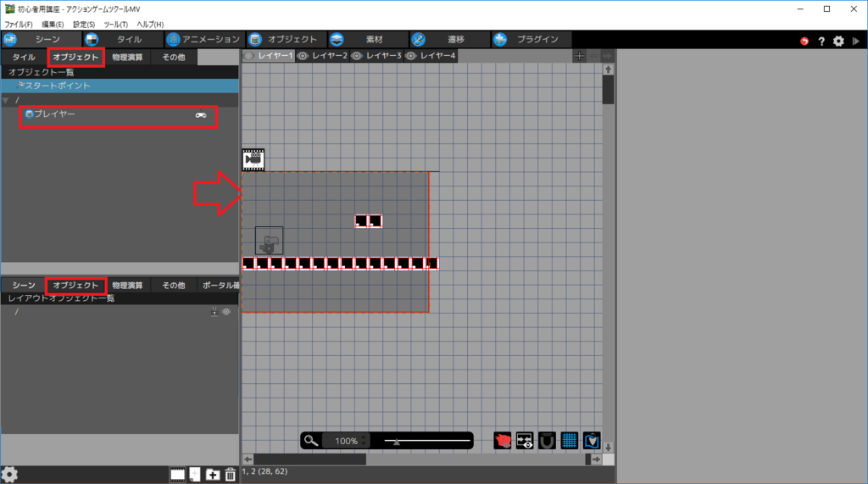Select the レイヤー4 layer tab
868x484 pixels.
[431, 56]
